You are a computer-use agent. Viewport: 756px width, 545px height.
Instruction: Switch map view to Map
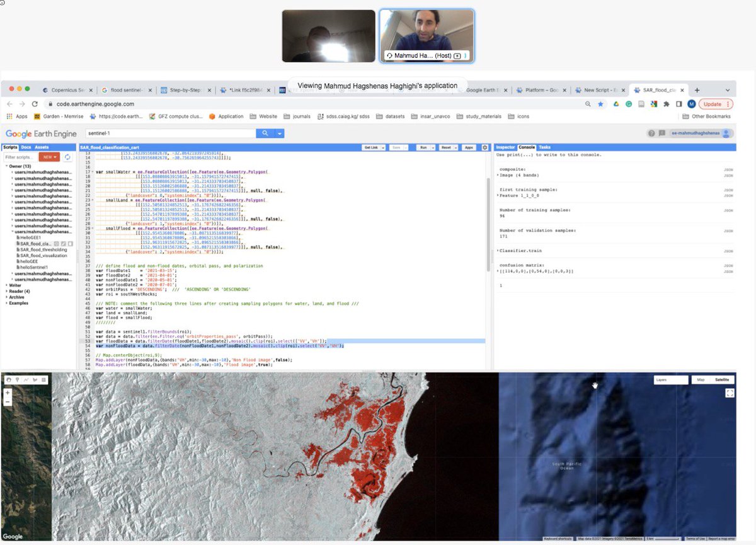click(x=700, y=380)
